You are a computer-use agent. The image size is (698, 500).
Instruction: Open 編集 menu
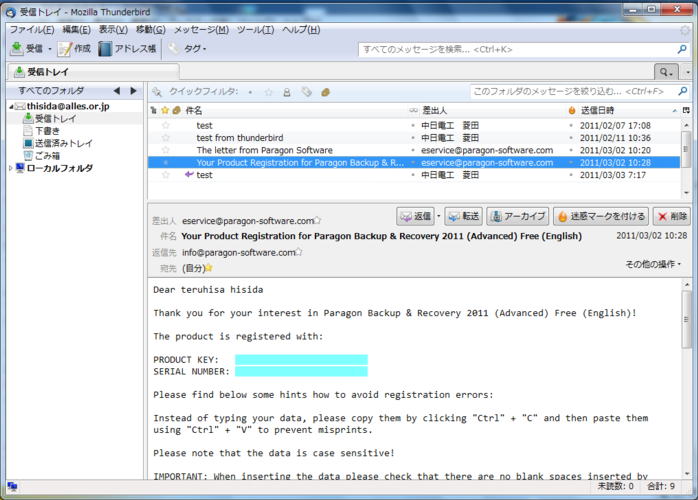coord(76,29)
